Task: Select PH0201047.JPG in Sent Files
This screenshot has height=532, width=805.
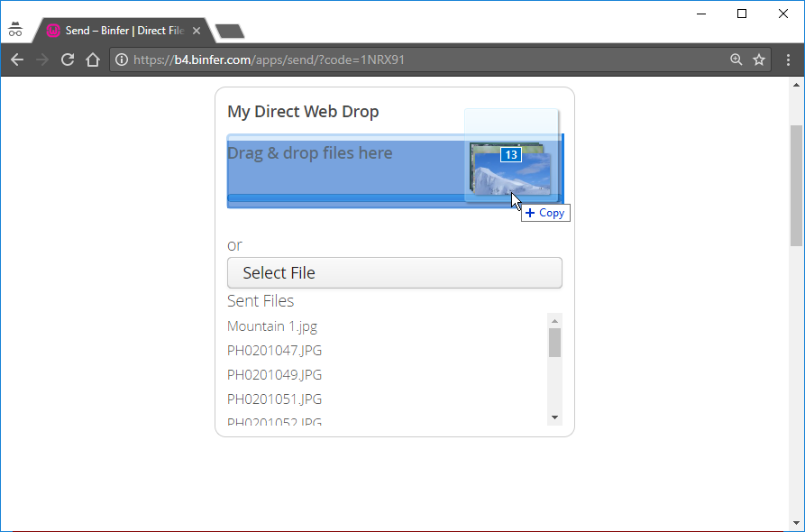Action: click(x=275, y=350)
